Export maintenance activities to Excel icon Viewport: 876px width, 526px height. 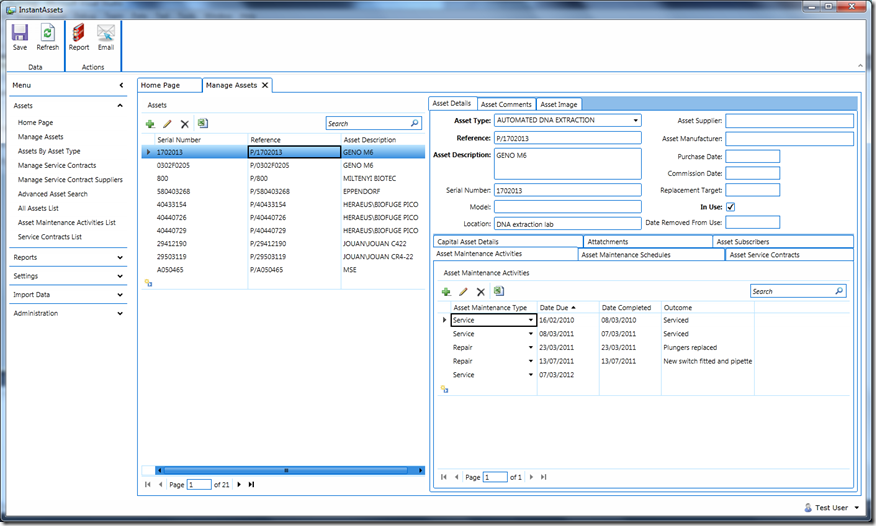click(x=498, y=291)
